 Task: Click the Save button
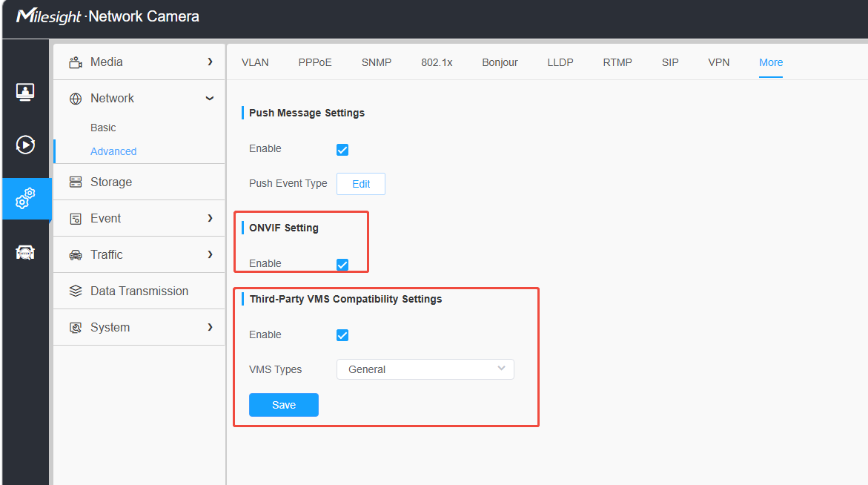pyautogui.click(x=284, y=405)
